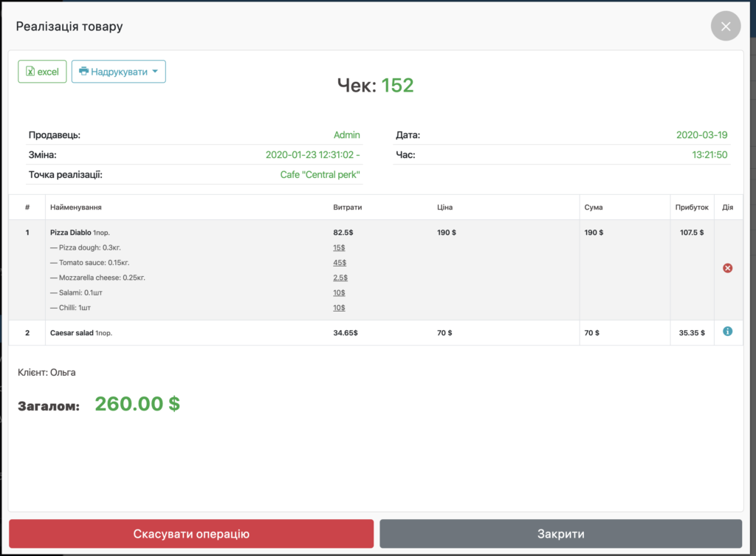Click the 45$ Tomato sauce cost link
756x556 pixels.
click(339, 262)
